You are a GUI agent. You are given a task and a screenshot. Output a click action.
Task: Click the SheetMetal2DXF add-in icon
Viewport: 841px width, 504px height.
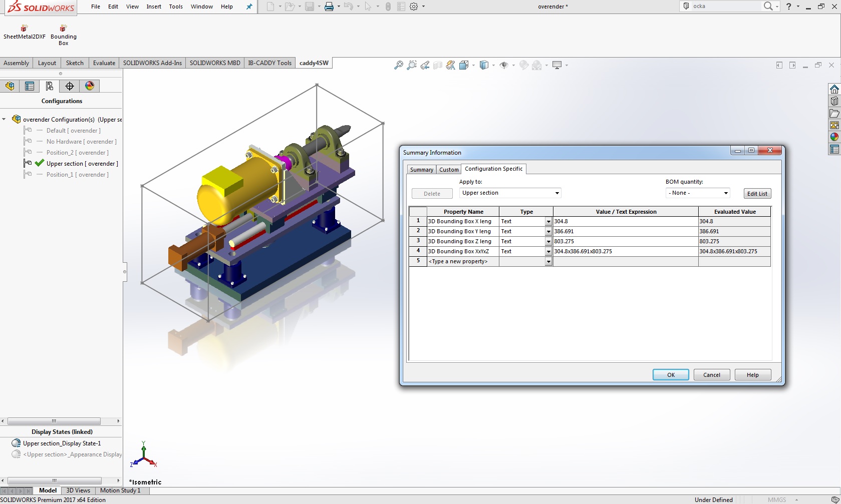(x=24, y=29)
